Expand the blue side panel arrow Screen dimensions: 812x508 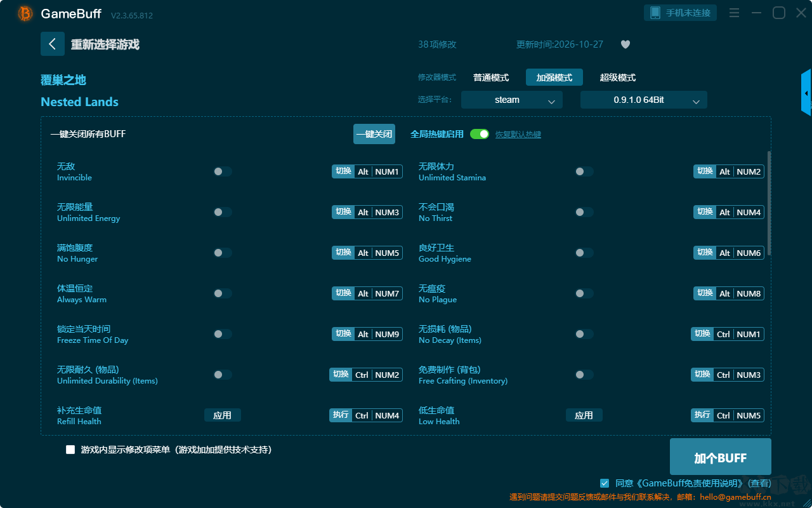click(x=806, y=93)
